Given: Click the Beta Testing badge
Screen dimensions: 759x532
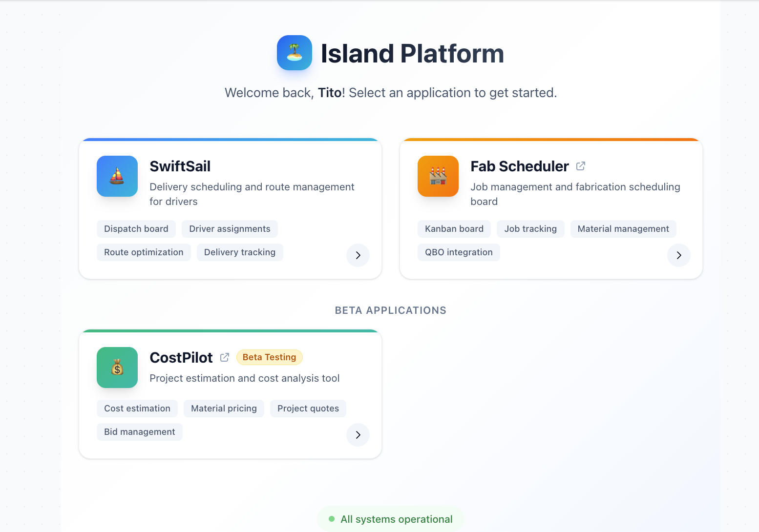Looking at the screenshot, I should click(270, 357).
